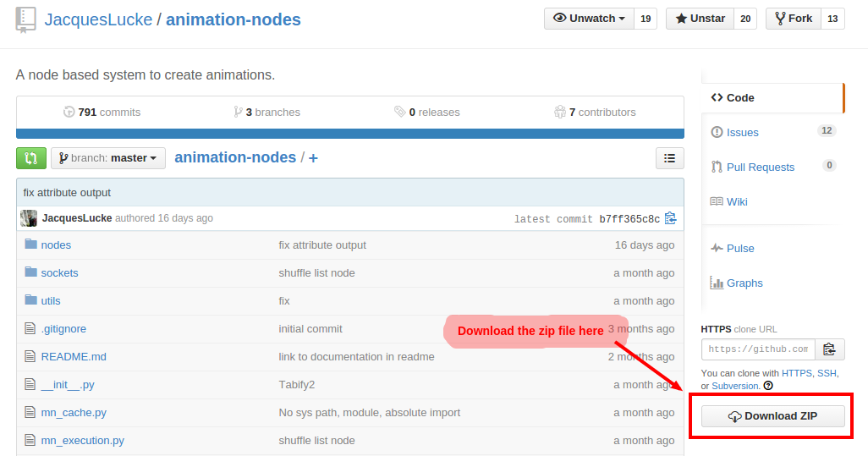Click the nodes folder icon
Viewport: 868px width, 456px height.
[31, 244]
